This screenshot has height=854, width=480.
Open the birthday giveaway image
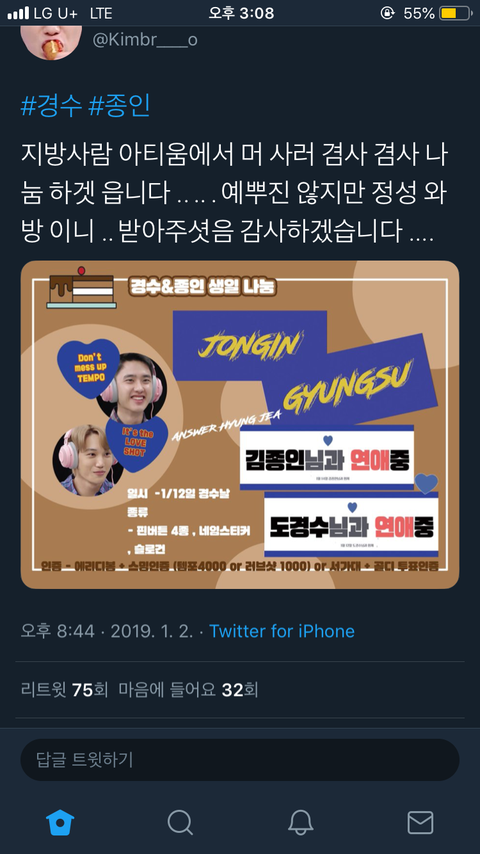tap(240, 424)
